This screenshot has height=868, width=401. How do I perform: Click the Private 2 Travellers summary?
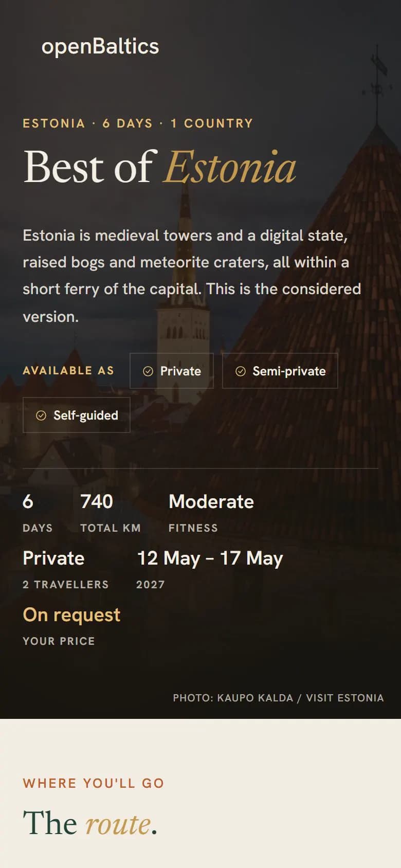(66, 569)
